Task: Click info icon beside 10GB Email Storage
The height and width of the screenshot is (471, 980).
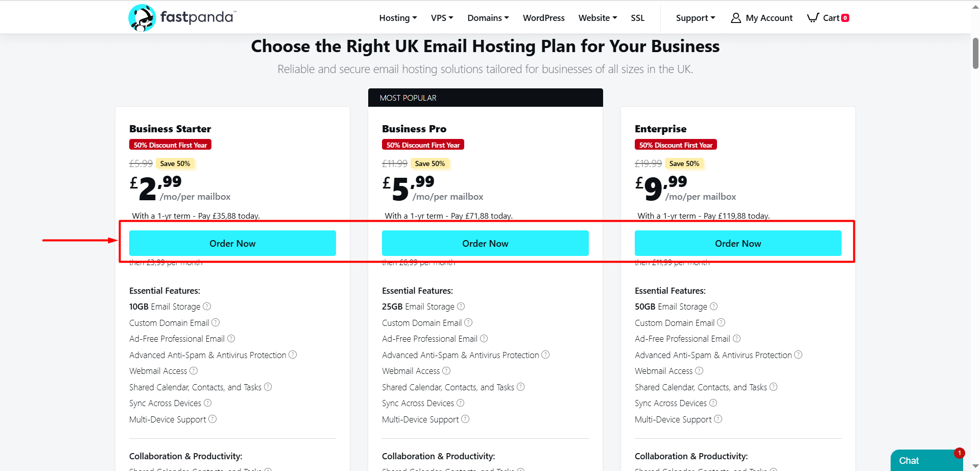Action: pyautogui.click(x=207, y=307)
